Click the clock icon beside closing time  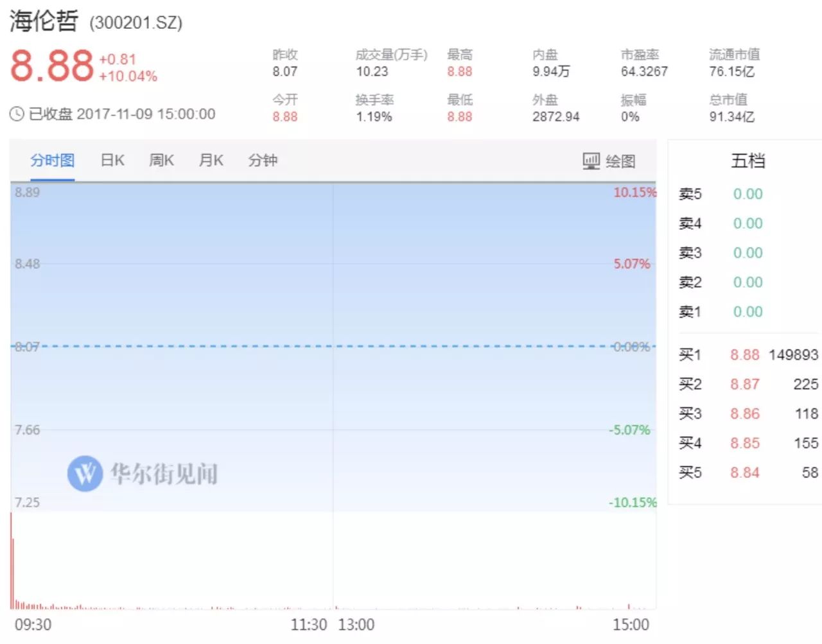click(17, 114)
